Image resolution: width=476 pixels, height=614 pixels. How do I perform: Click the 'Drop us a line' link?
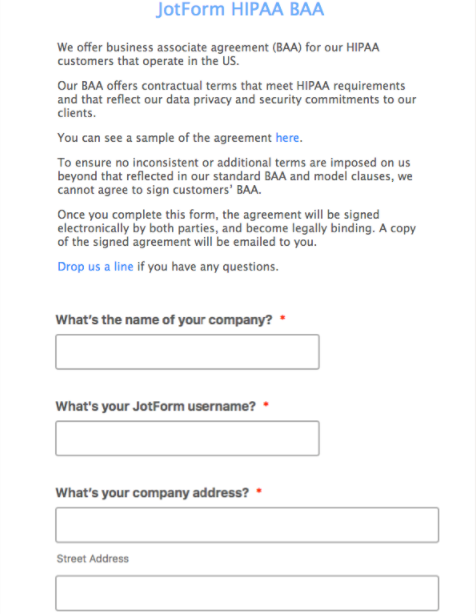(x=96, y=267)
